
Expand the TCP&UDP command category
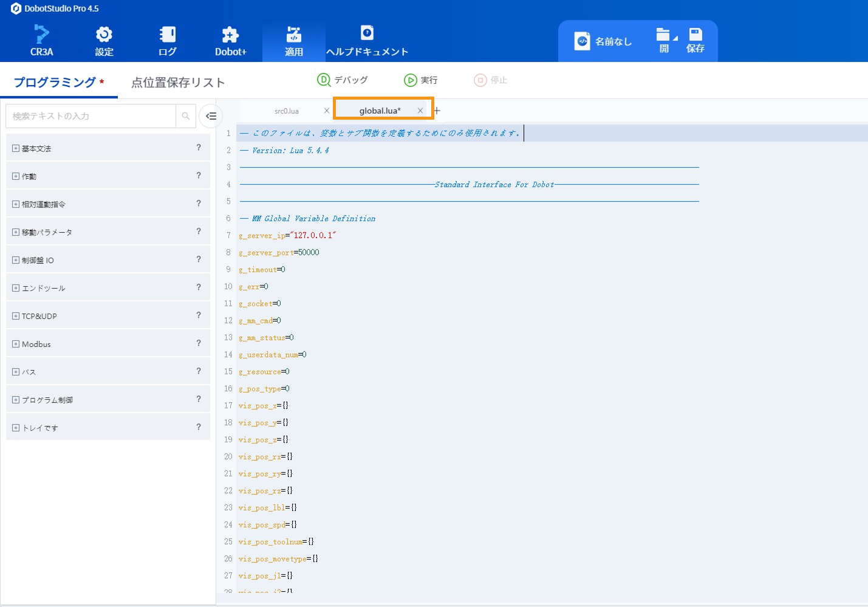tap(16, 316)
